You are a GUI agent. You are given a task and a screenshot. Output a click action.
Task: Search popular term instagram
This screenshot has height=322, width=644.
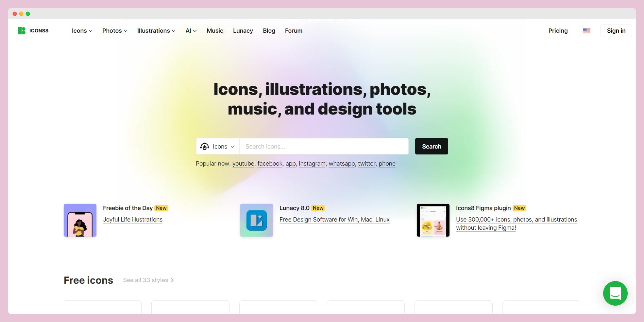(312, 164)
